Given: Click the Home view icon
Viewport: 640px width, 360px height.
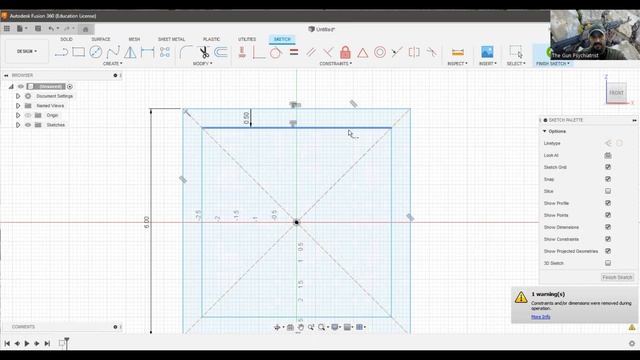Looking at the screenshot, I should (x=85, y=29).
